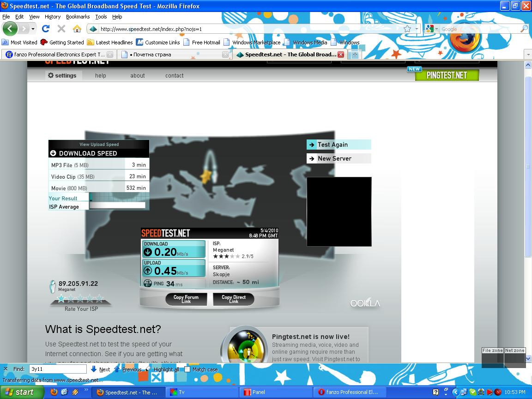Viewport: 532px width, 399px height.
Task: Close the find bar with the X
Action: 6,369
